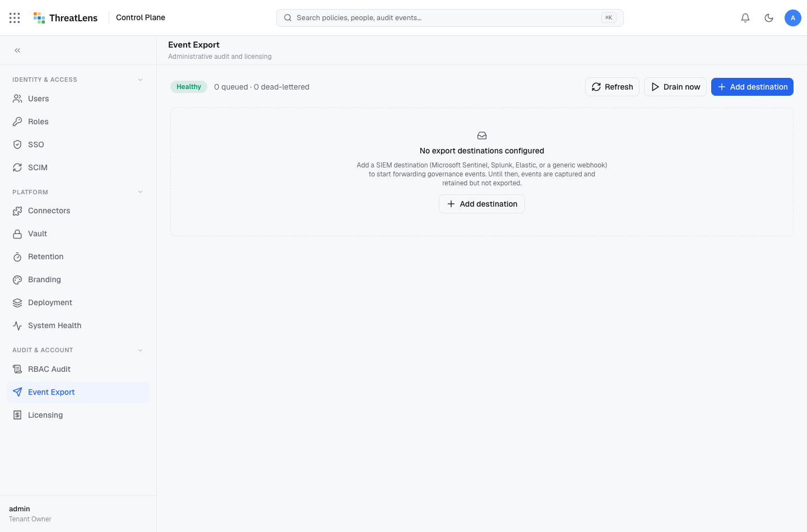Click the '0 queued · 0 dead-lettered' text
The height and width of the screenshot is (532, 807).
(x=262, y=87)
